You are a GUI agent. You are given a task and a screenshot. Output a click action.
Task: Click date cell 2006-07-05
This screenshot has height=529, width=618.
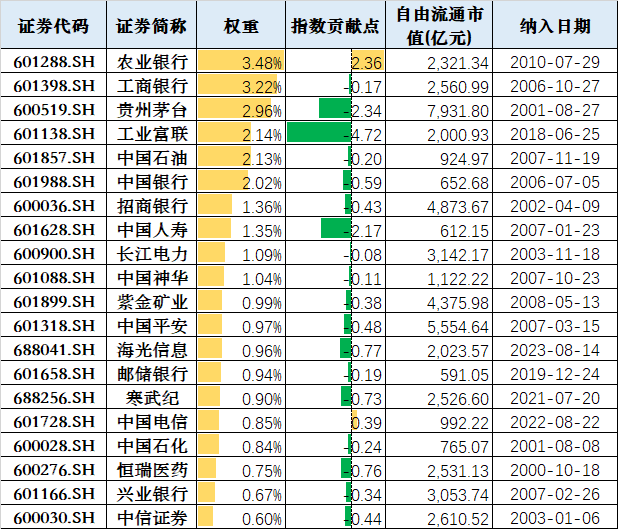pyautogui.click(x=555, y=181)
